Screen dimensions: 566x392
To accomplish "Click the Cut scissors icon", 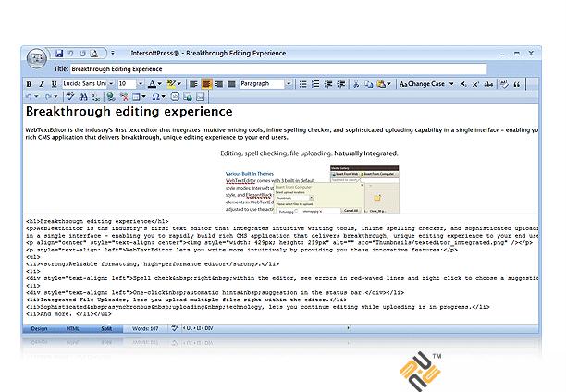I will point(356,84).
